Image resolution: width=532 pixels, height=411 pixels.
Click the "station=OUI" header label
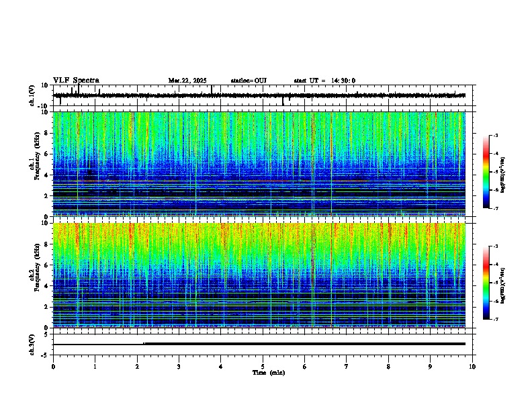(x=249, y=81)
